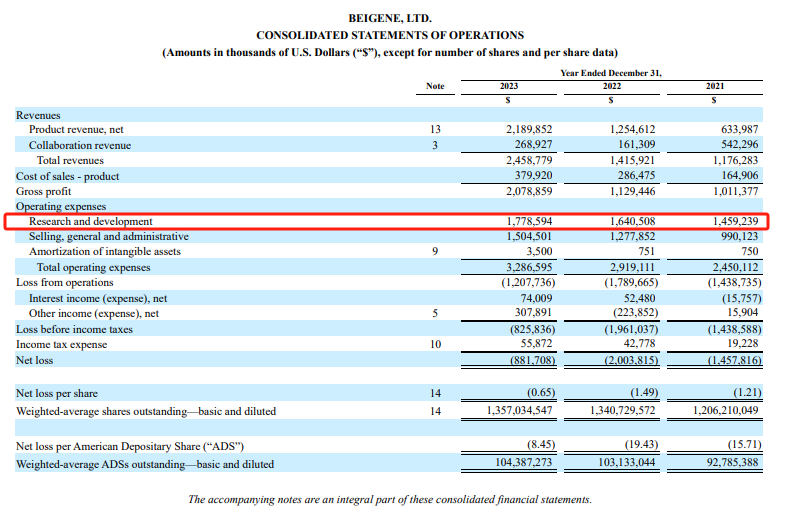The width and height of the screenshot is (789, 511).
Task: Click the "Total revenues" label
Action: (70, 160)
